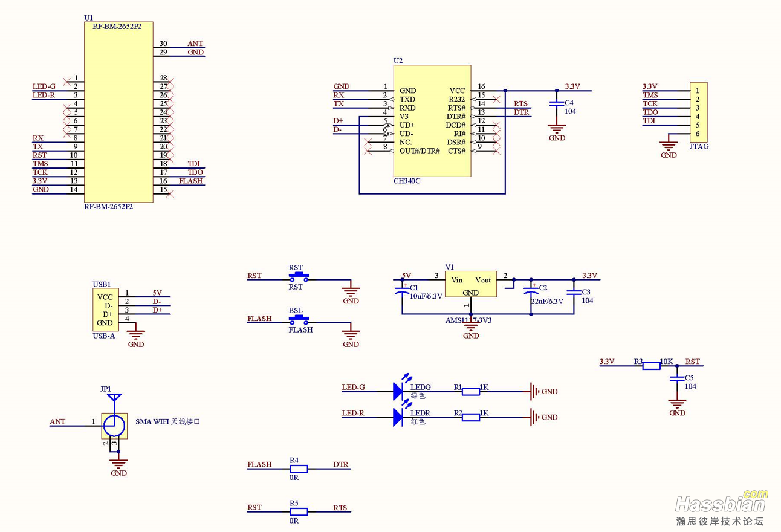Select the U2 CH340C chip symbol
Screen dimensions: 781x532
pos(432,121)
